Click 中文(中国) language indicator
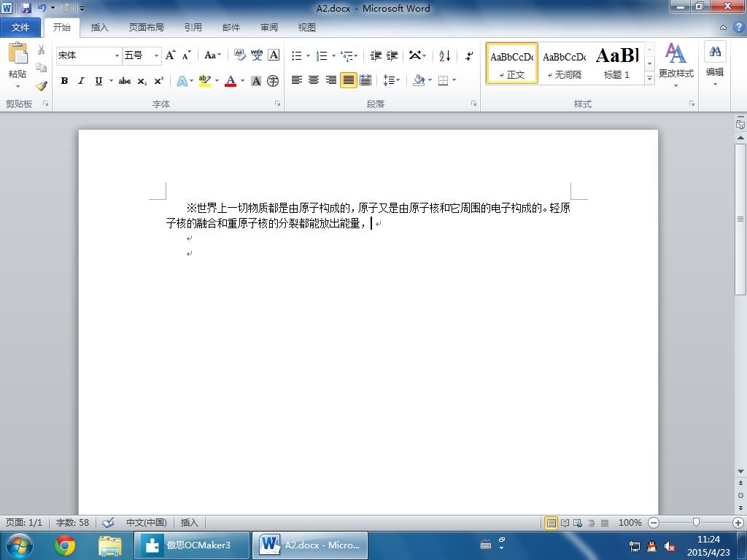 [x=146, y=522]
